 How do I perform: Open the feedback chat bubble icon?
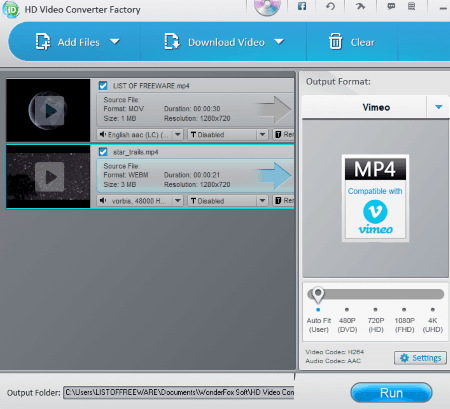pos(391,6)
